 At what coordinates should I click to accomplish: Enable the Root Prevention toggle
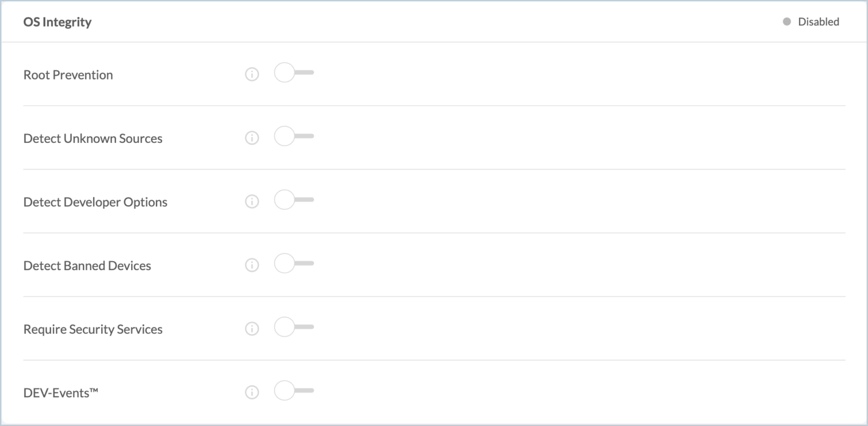[x=293, y=73]
